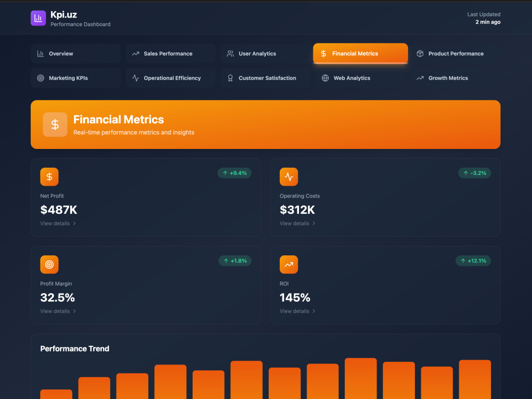Viewport: 532px width, 399px height.
Task: View details for Operating Costs
Action: click(297, 223)
